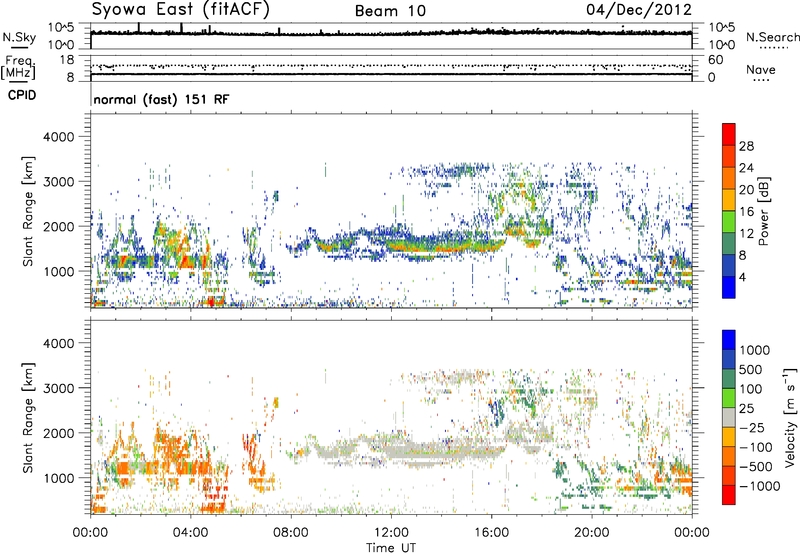
Task: Click the '4000' tick of the power panel
Action: [58, 137]
